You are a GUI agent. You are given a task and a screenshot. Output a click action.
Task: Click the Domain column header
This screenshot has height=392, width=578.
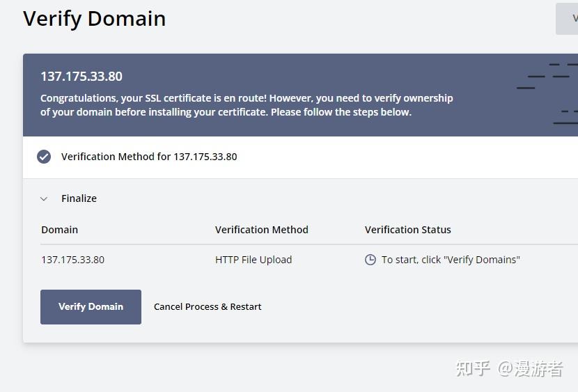[x=59, y=230]
